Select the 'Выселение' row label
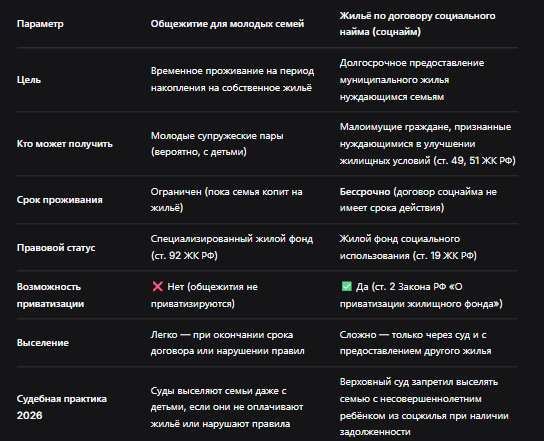544x441 pixels. pyautogui.click(x=43, y=343)
